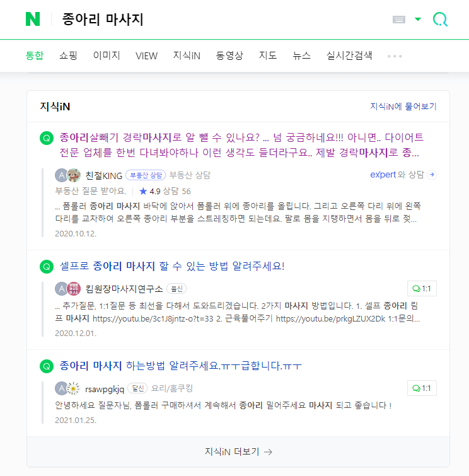
Task: Open the 실시간검색 tab
Action: pyautogui.click(x=349, y=56)
